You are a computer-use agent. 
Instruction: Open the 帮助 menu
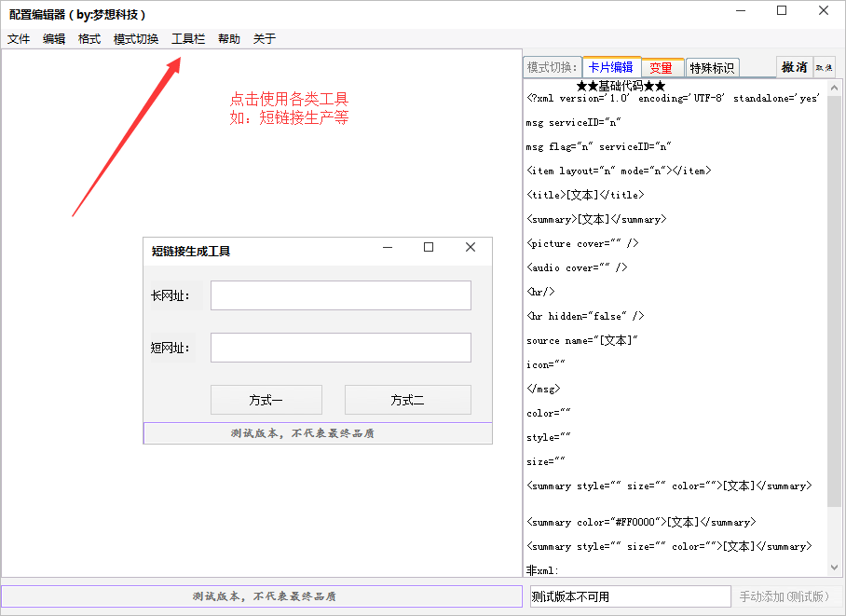pyautogui.click(x=228, y=38)
